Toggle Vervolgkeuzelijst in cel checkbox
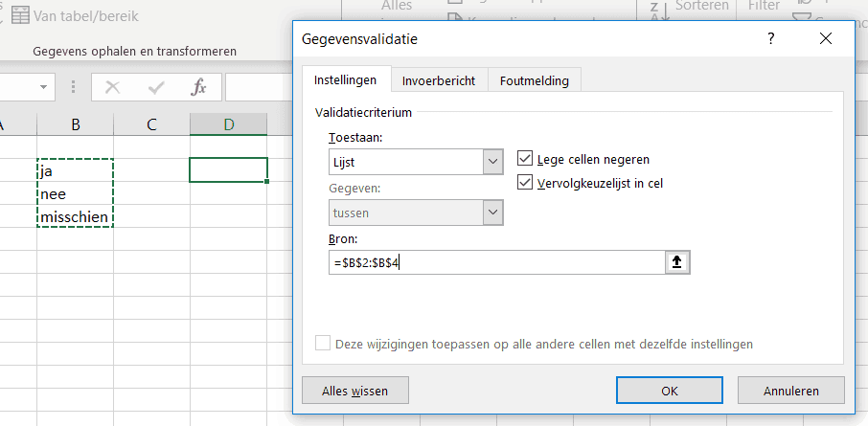Image resolution: width=868 pixels, height=426 pixels. click(x=524, y=183)
